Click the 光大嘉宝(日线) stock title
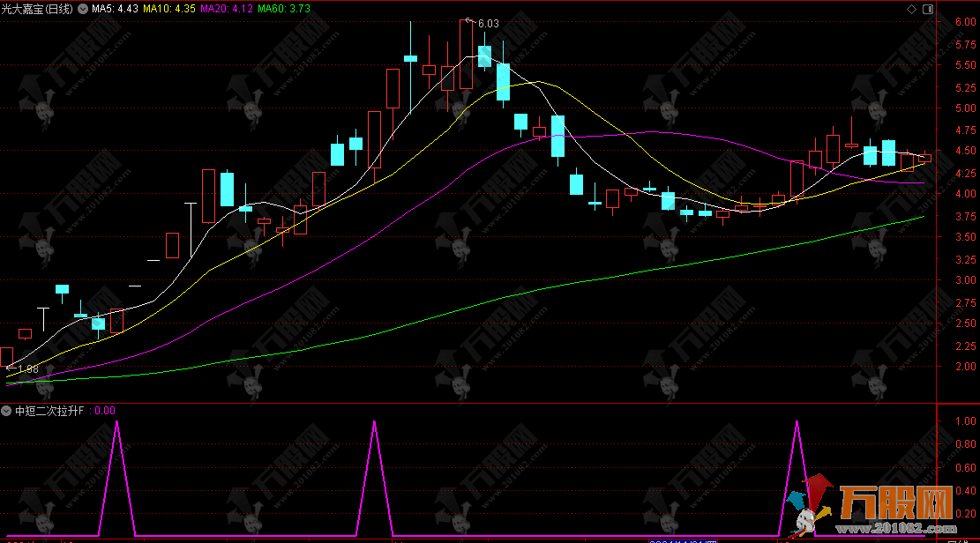The image size is (980, 543). coord(37,9)
